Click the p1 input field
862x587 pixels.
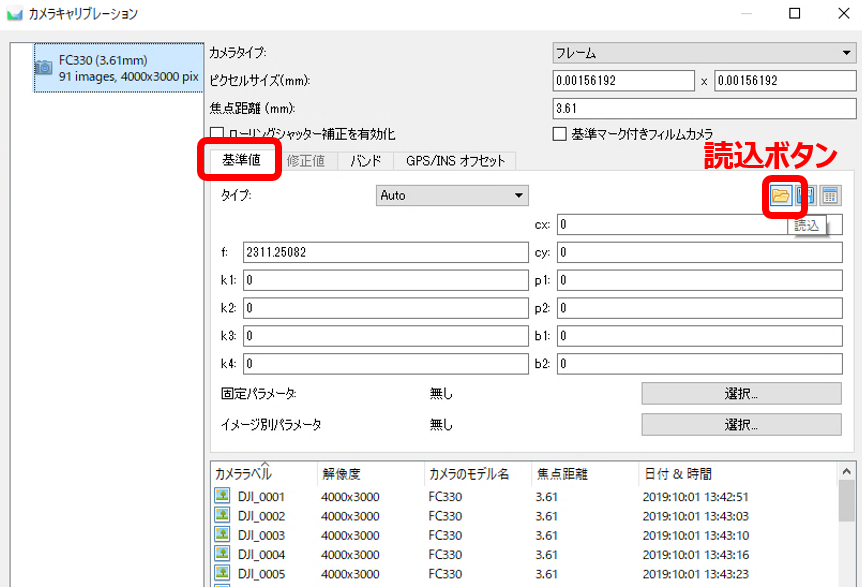coord(699,280)
